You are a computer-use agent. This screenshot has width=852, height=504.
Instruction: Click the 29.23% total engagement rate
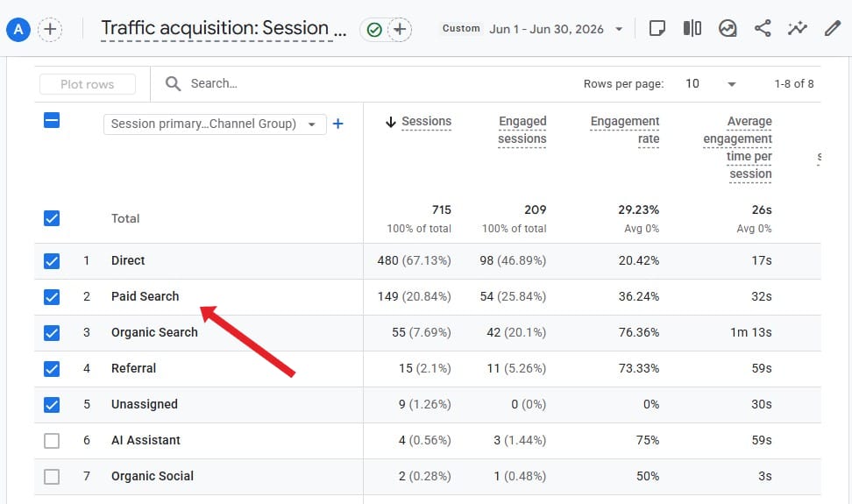point(638,209)
